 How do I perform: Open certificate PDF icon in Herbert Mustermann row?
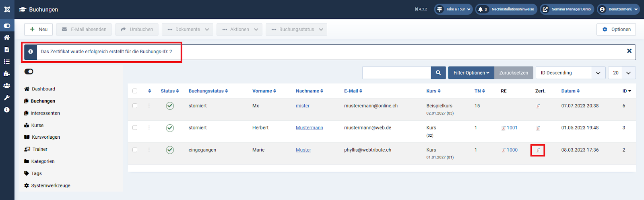(x=538, y=128)
